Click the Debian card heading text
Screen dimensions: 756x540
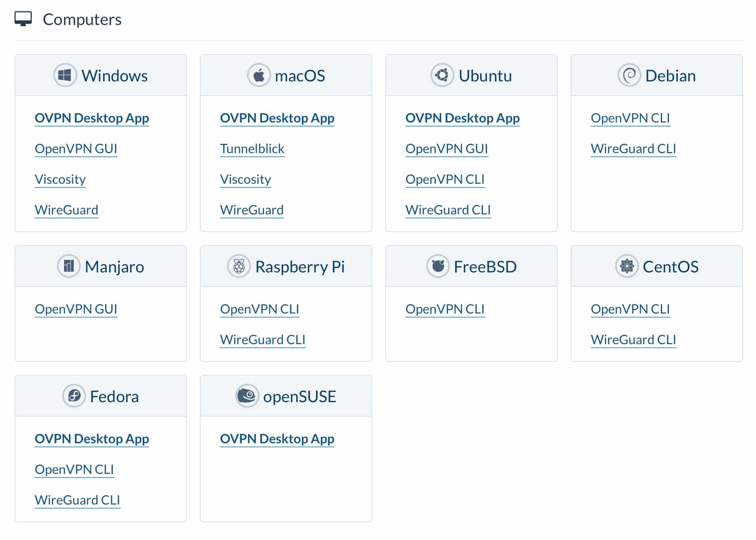tap(671, 76)
